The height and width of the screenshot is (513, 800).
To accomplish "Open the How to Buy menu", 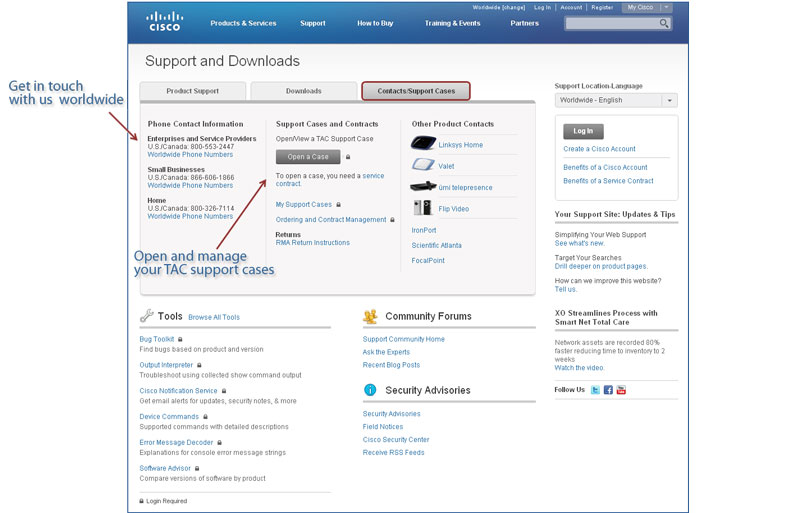I will (x=375, y=23).
